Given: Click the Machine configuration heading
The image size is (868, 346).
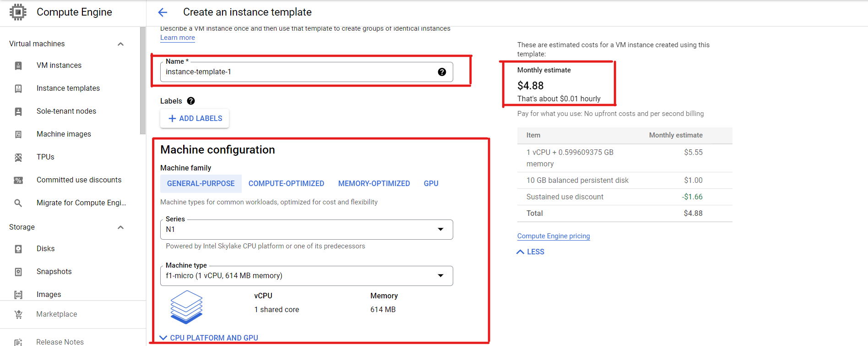Looking at the screenshot, I should [x=217, y=150].
